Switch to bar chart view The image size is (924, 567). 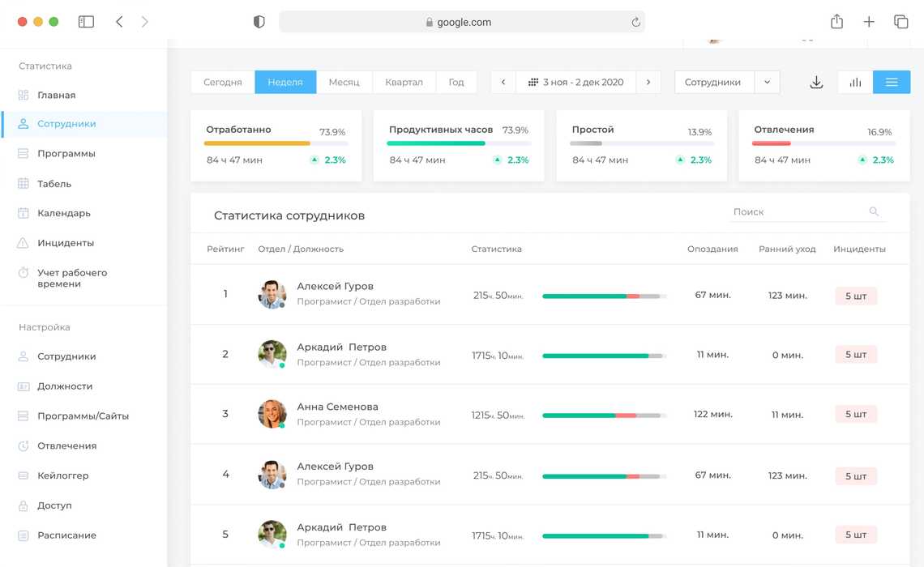click(855, 83)
